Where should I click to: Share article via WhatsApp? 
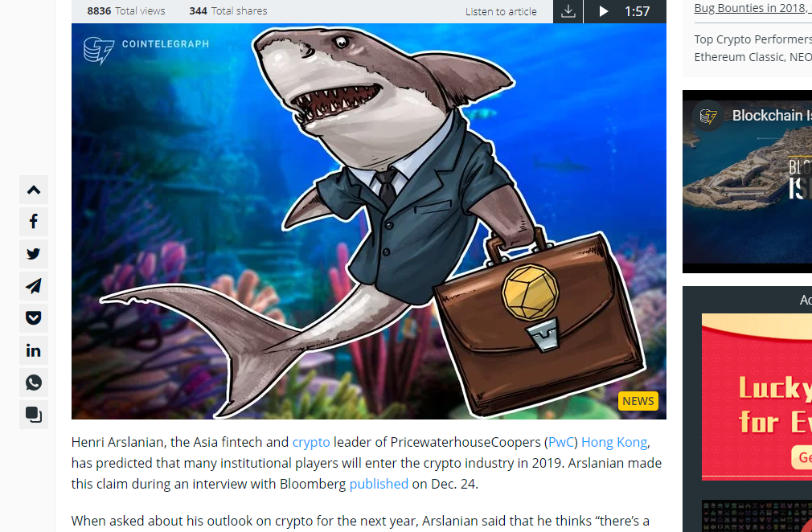tap(34, 383)
